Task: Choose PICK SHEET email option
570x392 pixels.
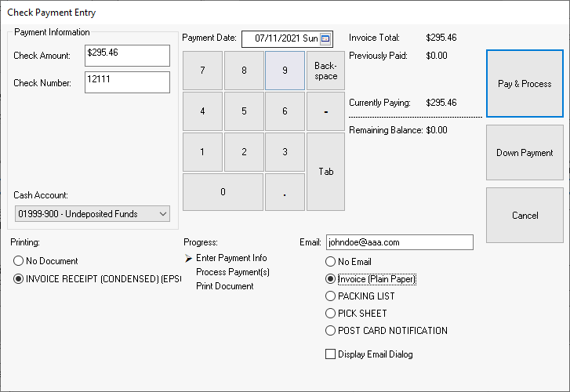Action: click(x=330, y=314)
